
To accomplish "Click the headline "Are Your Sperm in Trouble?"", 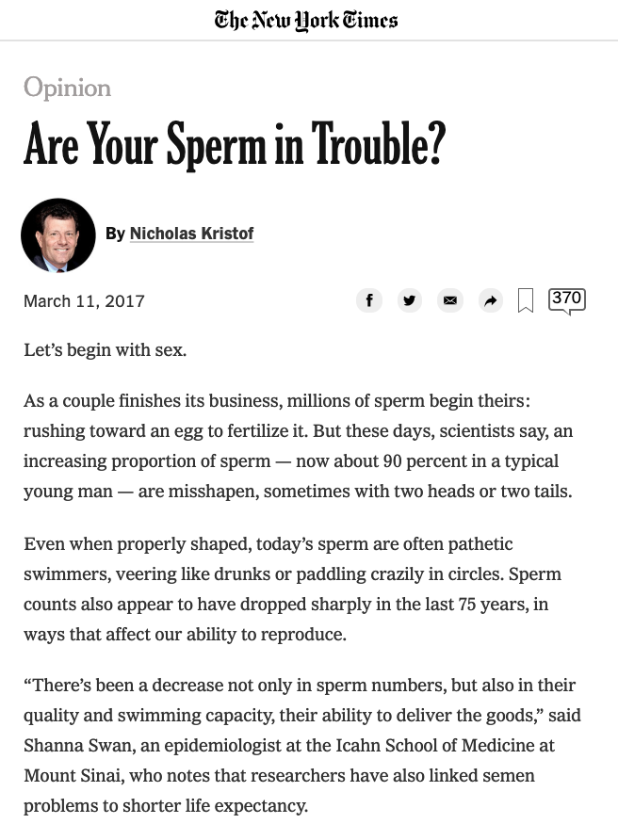I will point(235,143).
